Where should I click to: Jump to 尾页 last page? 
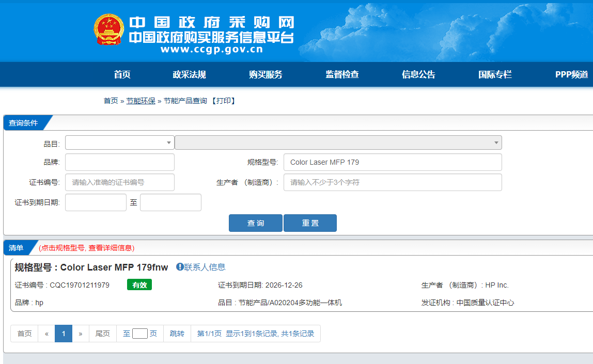tap(102, 334)
